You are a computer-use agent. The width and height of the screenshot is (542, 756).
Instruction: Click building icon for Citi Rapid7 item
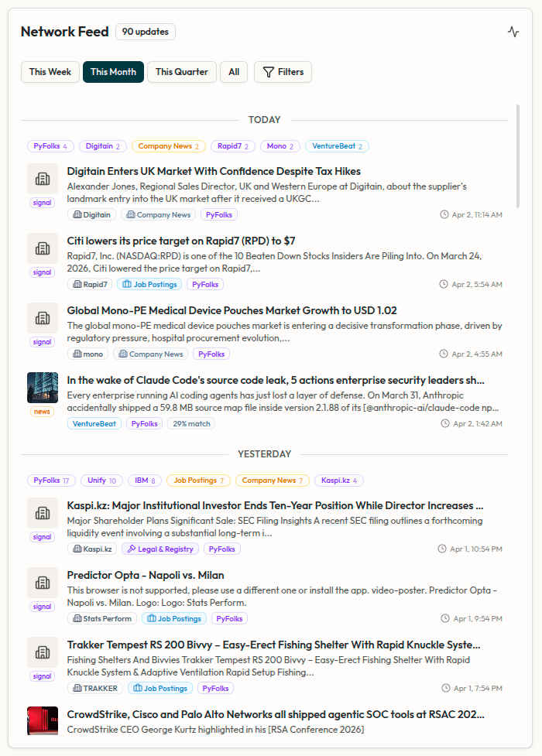click(43, 248)
